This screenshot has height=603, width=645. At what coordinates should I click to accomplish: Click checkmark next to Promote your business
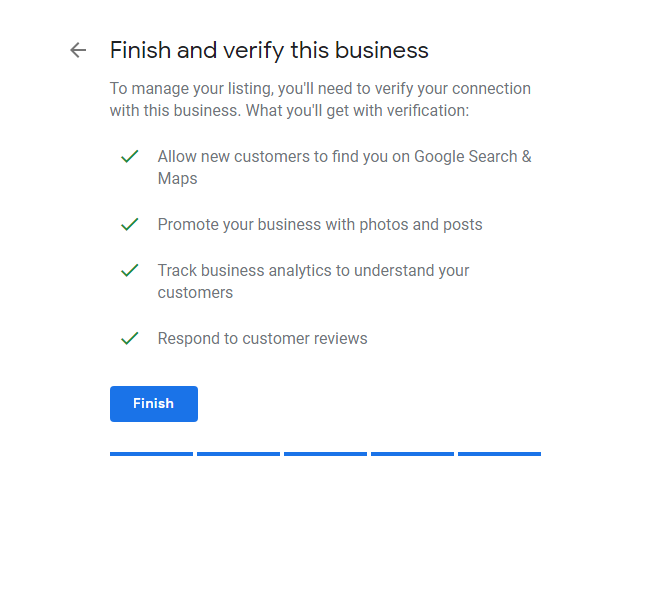coord(130,224)
